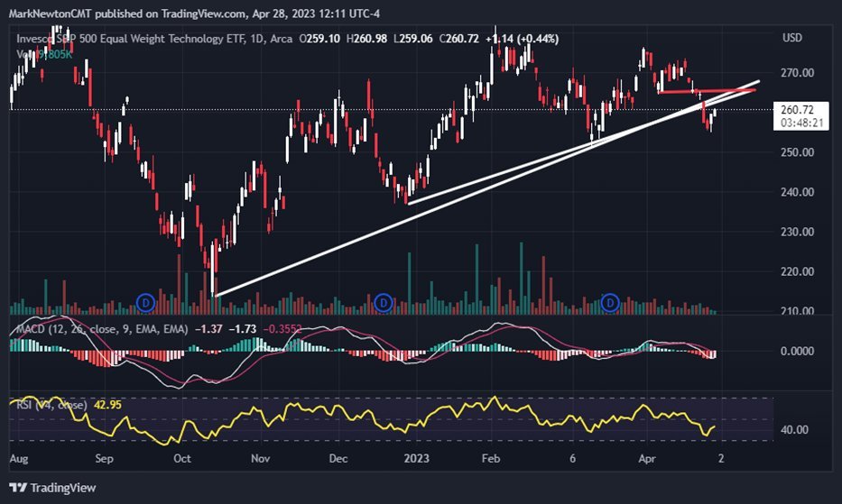The image size is (842, 504).
Task: Click the dividend marker near October
Action: pyautogui.click(x=145, y=303)
